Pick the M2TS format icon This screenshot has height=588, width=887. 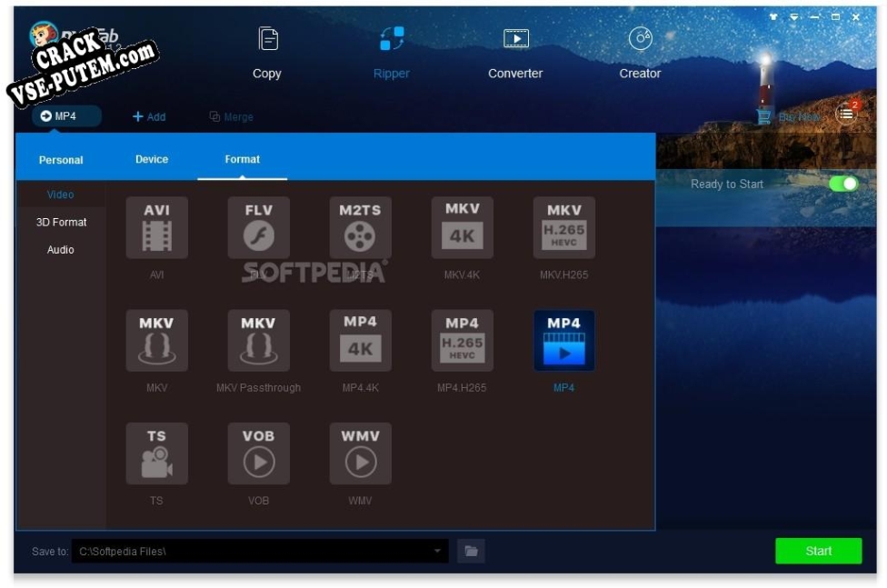click(x=360, y=228)
